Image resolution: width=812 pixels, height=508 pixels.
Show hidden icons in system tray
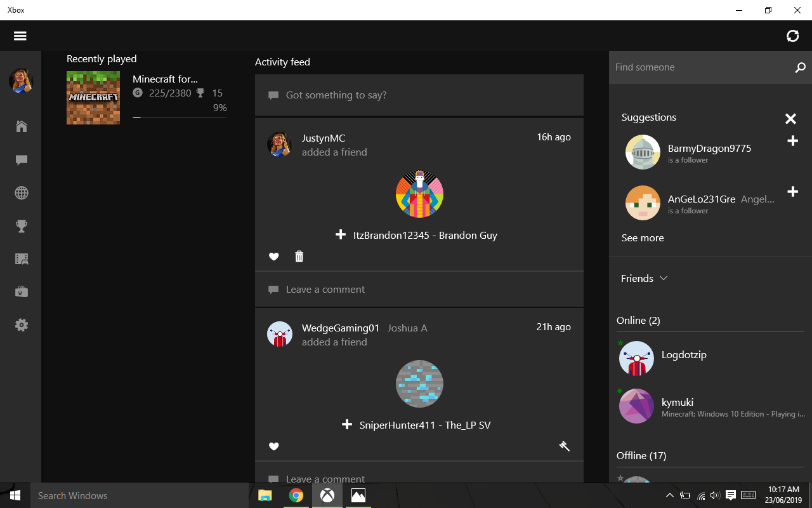(669, 495)
